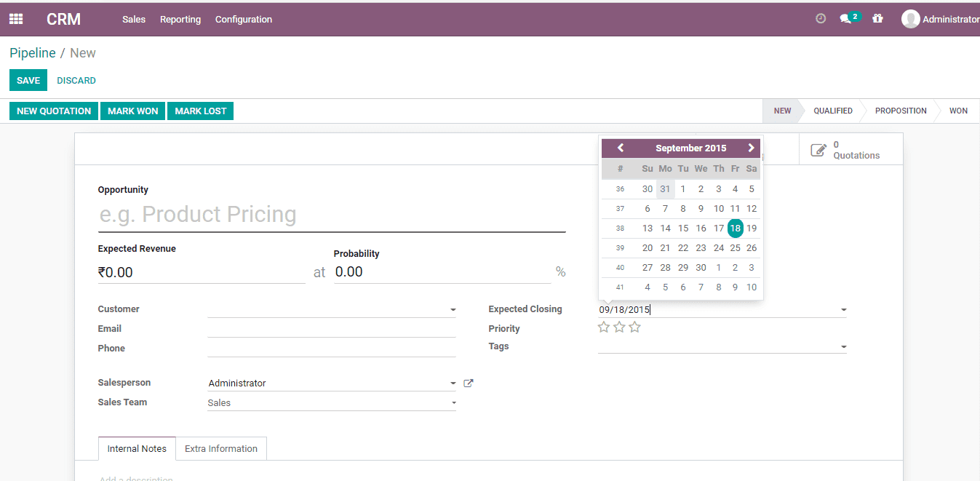The image size is (980, 481).
Task: Go to next month in calendar
Action: coord(751,148)
